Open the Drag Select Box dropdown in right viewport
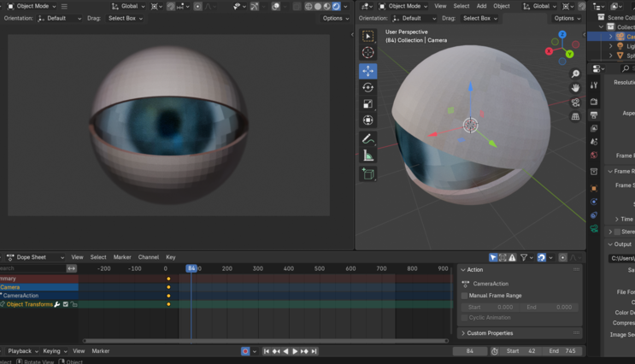The width and height of the screenshot is (635, 364). click(x=478, y=18)
